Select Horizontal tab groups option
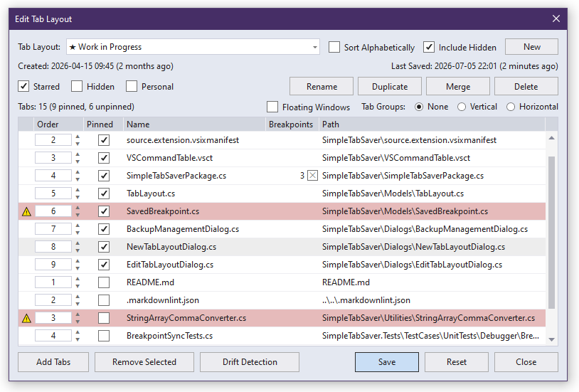This screenshot has height=392, width=579. point(511,107)
